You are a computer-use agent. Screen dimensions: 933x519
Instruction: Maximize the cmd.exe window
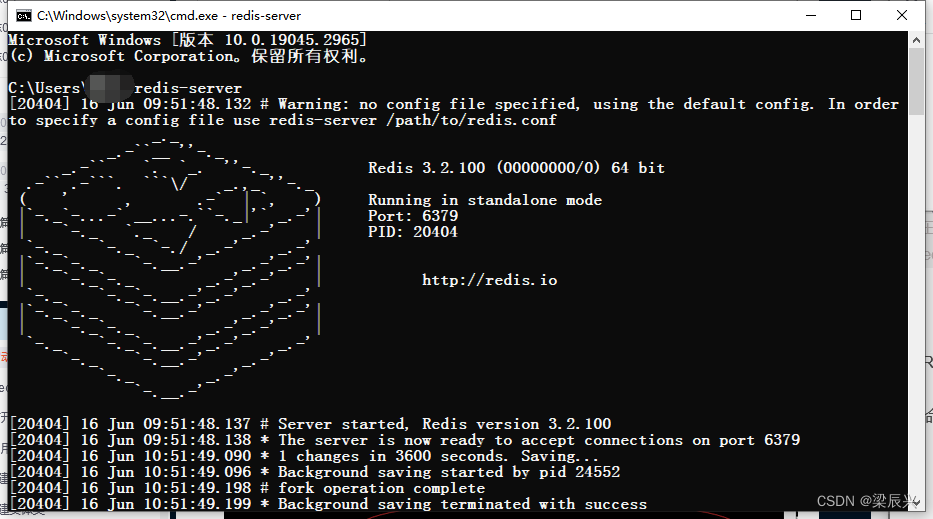tap(856, 15)
